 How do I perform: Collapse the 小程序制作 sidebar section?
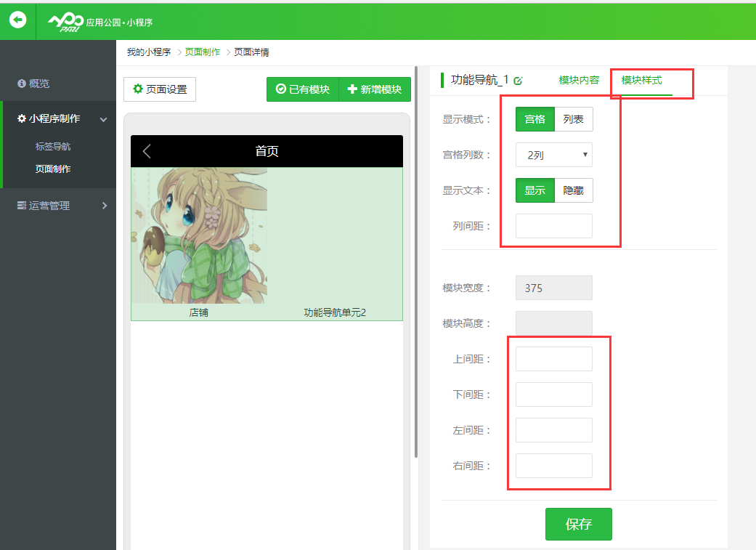(x=104, y=119)
